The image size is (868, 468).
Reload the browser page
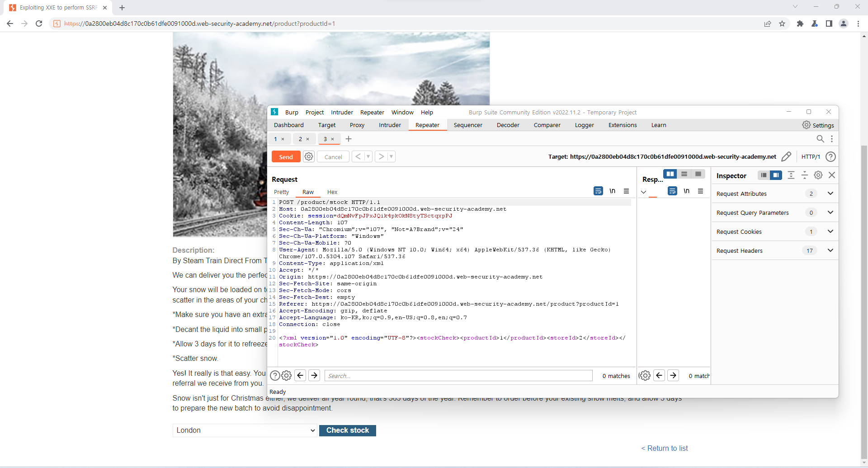(x=39, y=24)
